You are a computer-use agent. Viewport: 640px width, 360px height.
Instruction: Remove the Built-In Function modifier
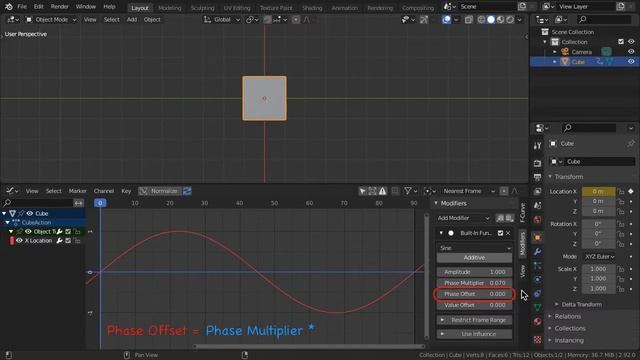click(x=508, y=233)
